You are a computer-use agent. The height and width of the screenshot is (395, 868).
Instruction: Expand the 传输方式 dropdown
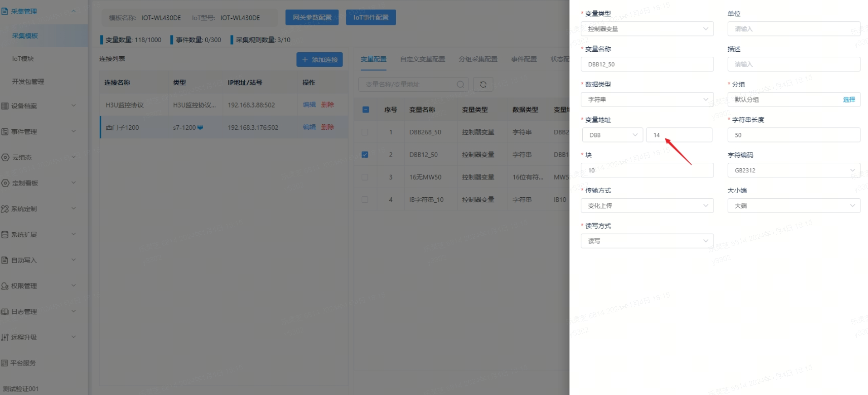(647, 206)
